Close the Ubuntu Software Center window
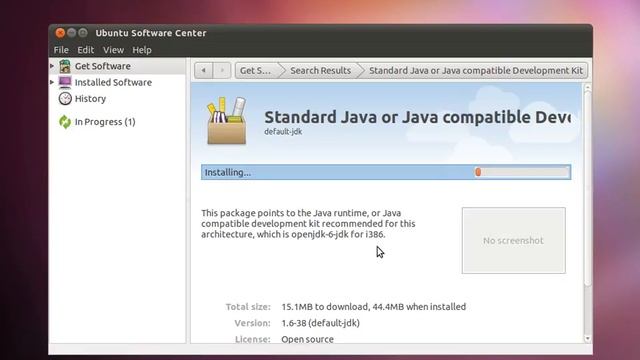640x360 pixels. click(60, 33)
